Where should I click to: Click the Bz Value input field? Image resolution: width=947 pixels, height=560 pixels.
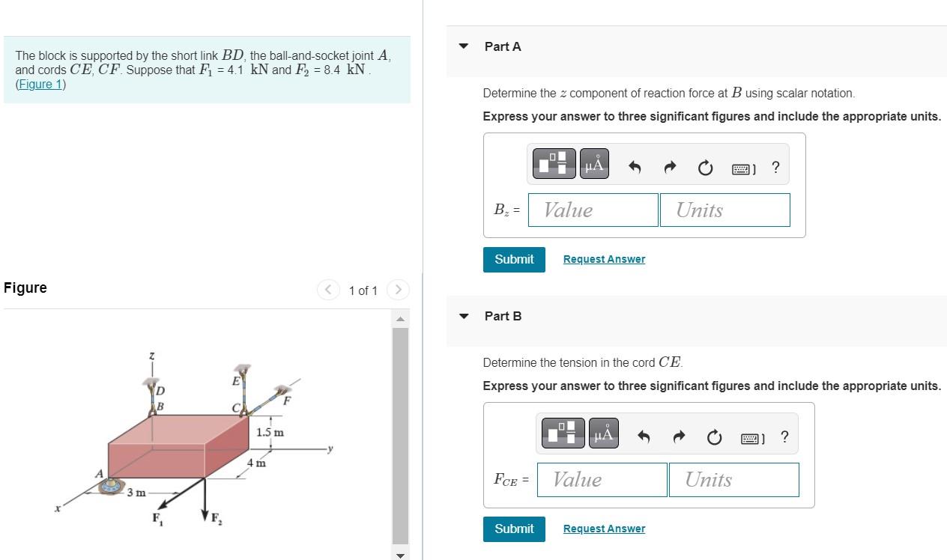[593, 210]
